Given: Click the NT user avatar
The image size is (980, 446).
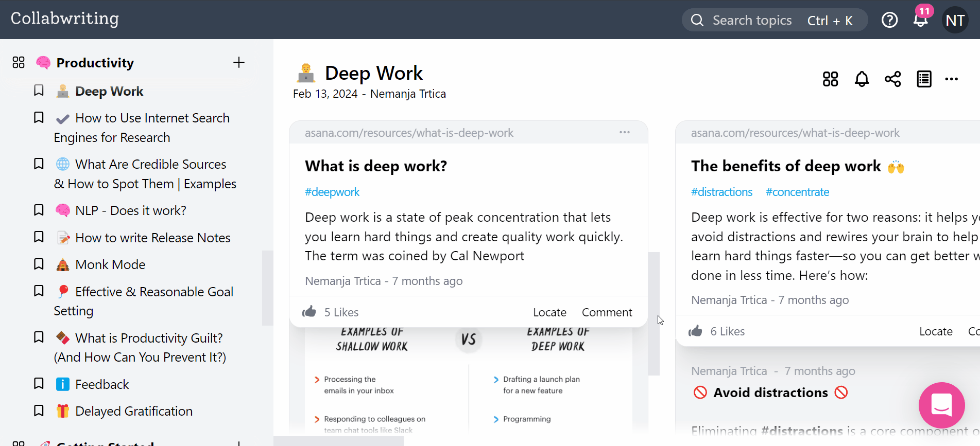Looking at the screenshot, I should click(x=955, y=20).
